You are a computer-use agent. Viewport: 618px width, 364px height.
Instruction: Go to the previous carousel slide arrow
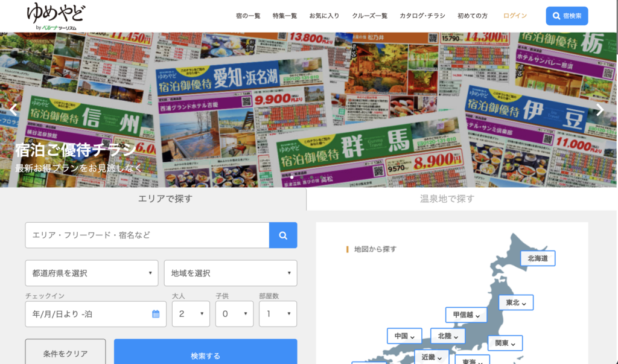pyautogui.click(x=13, y=110)
